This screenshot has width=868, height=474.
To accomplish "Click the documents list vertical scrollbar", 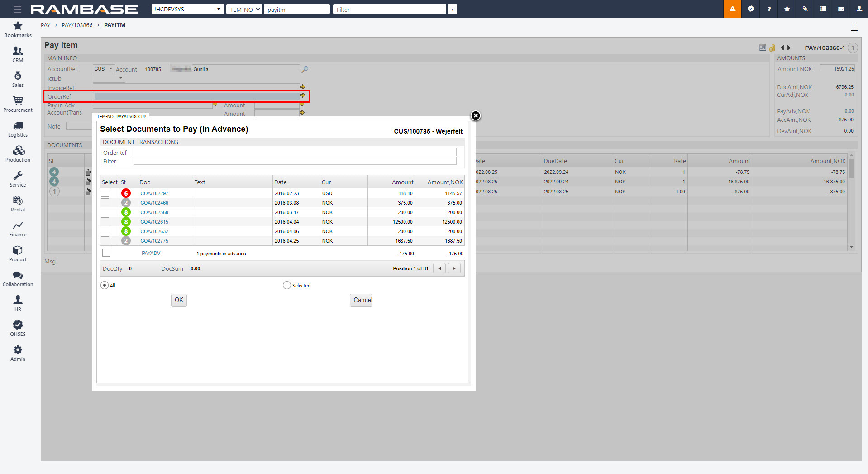I will (851, 201).
